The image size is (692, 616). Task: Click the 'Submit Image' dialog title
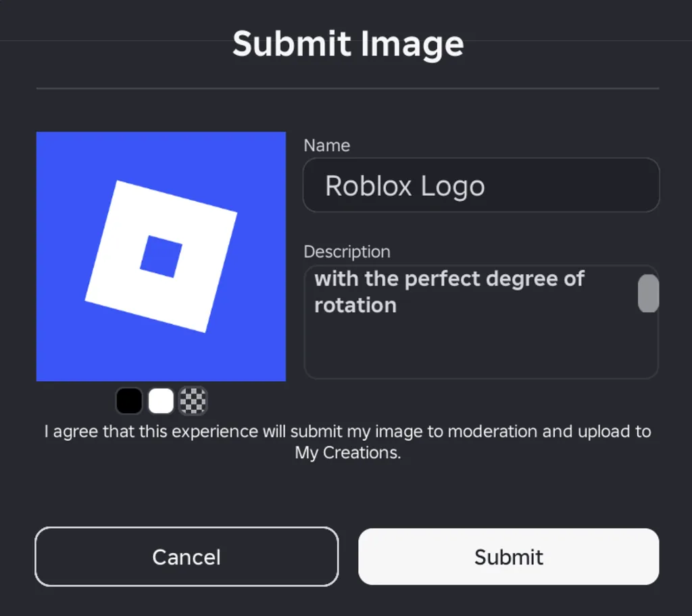[x=348, y=44]
